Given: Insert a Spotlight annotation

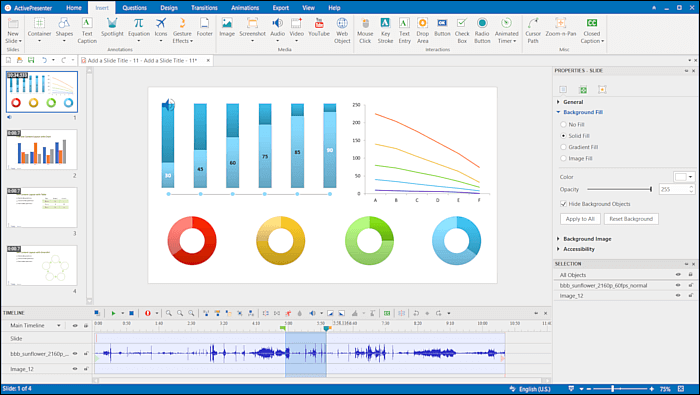Looking at the screenshot, I should (x=112, y=29).
